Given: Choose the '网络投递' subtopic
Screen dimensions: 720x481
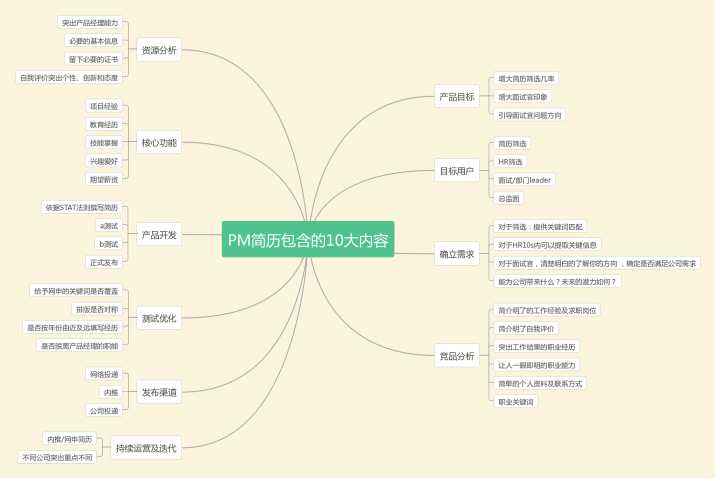Looking at the screenshot, I should [104, 374].
